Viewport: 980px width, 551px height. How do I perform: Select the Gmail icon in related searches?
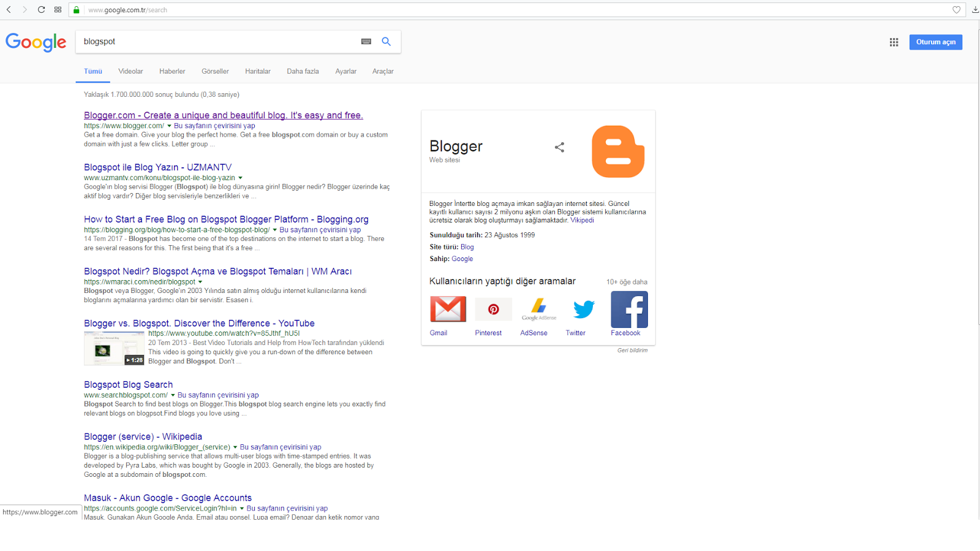pos(448,309)
